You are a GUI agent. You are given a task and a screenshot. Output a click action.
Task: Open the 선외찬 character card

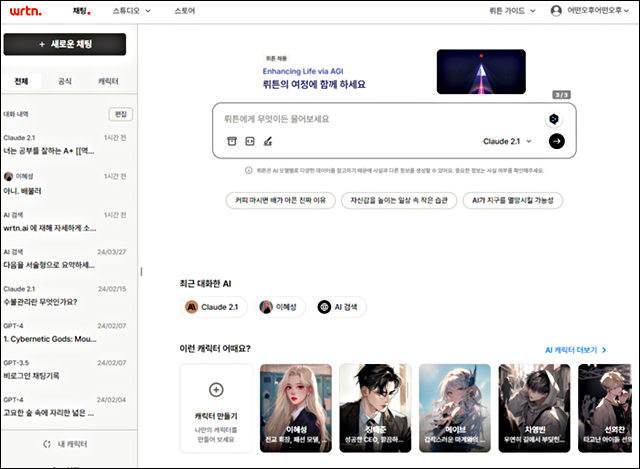(605, 408)
